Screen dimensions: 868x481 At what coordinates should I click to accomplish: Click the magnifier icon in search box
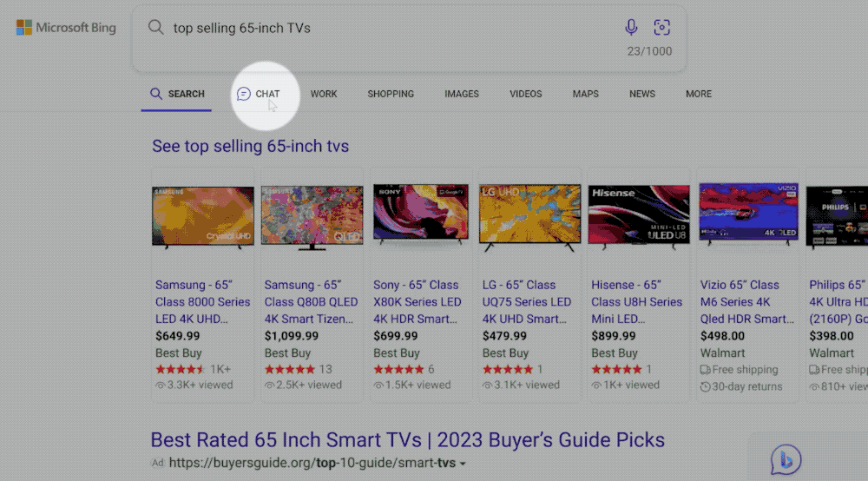coord(156,28)
